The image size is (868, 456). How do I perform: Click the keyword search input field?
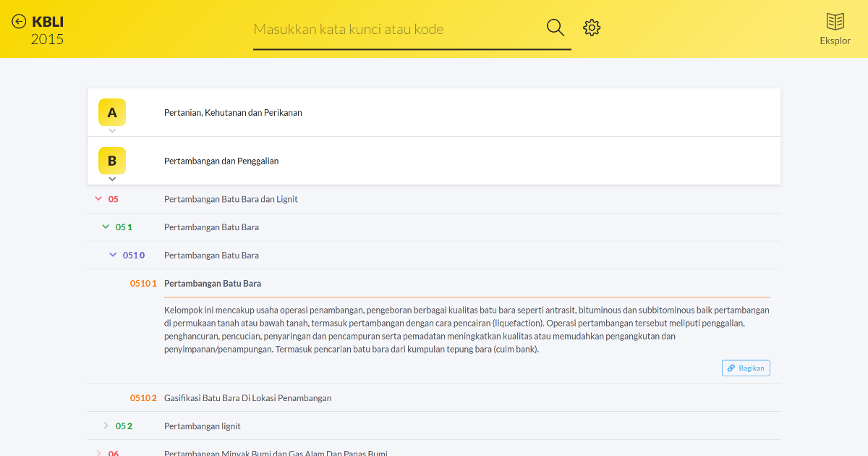[398, 29]
